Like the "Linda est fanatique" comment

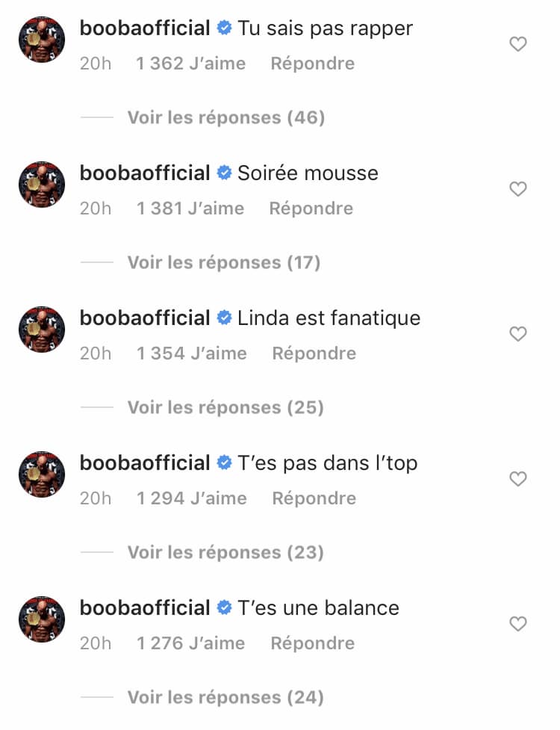(x=517, y=334)
